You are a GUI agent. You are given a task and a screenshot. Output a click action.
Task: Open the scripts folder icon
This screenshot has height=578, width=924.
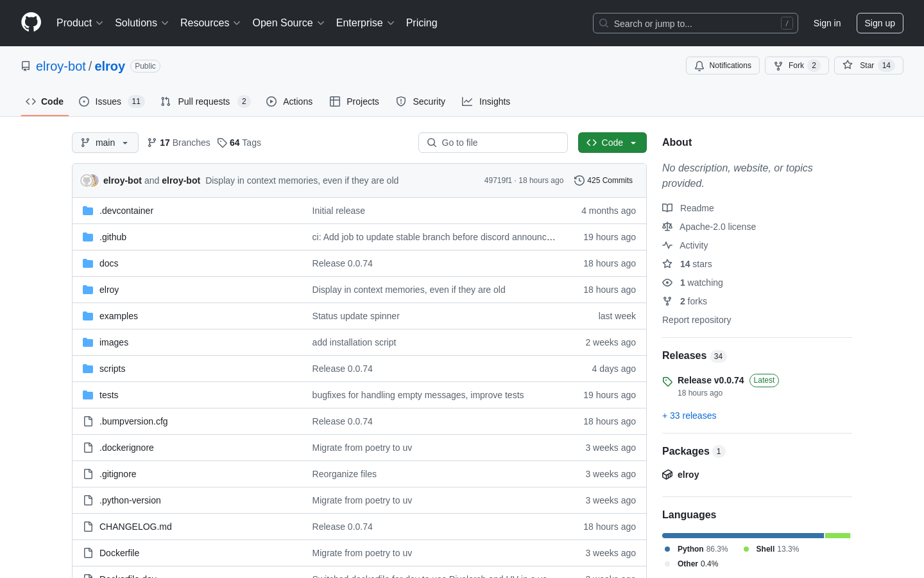(88, 369)
